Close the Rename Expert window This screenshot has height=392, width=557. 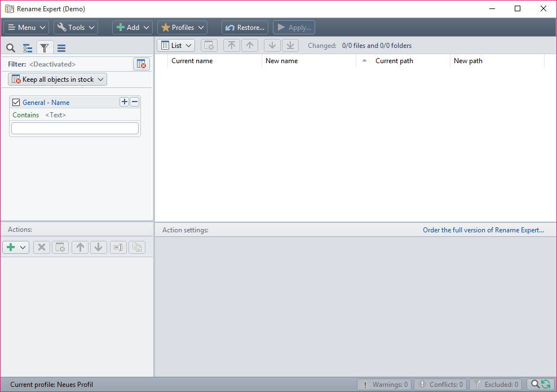[x=543, y=9]
